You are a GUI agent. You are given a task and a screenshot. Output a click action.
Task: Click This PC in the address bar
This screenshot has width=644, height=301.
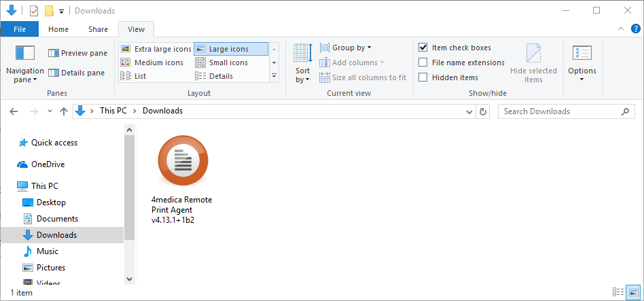click(x=113, y=111)
